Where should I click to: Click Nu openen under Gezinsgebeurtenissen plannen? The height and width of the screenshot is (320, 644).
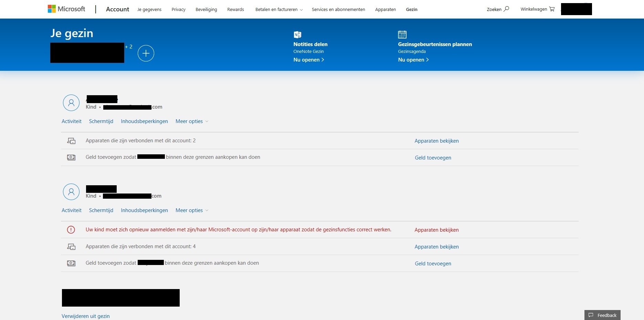[x=413, y=59]
